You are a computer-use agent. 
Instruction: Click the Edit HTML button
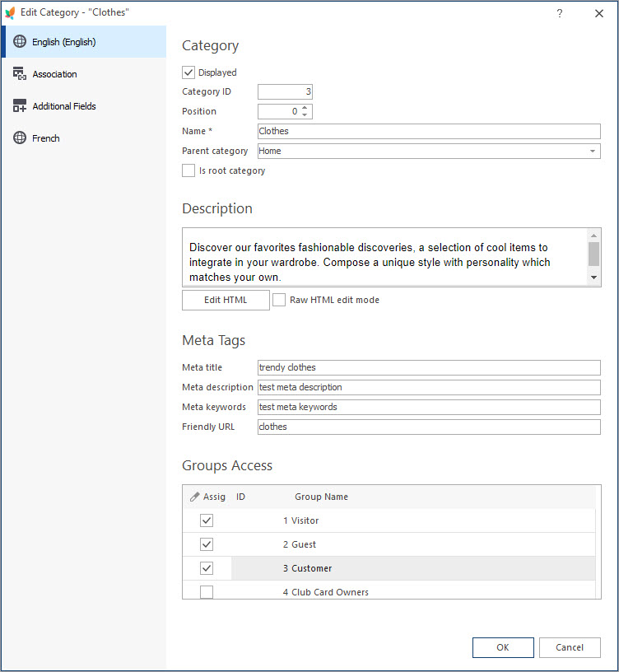[226, 300]
